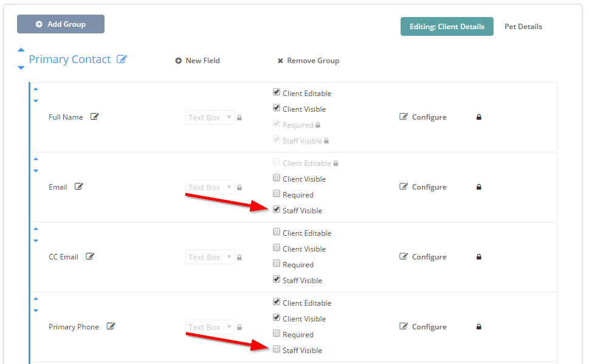Move Primary Contact group up
589x364 pixels.
coord(21,50)
